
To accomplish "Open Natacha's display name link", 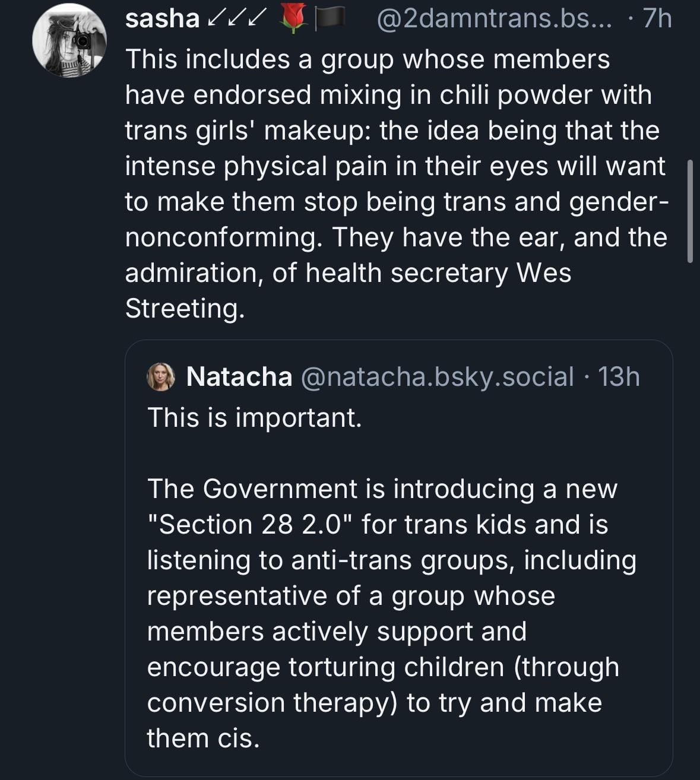I will pyautogui.click(x=239, y=377).
